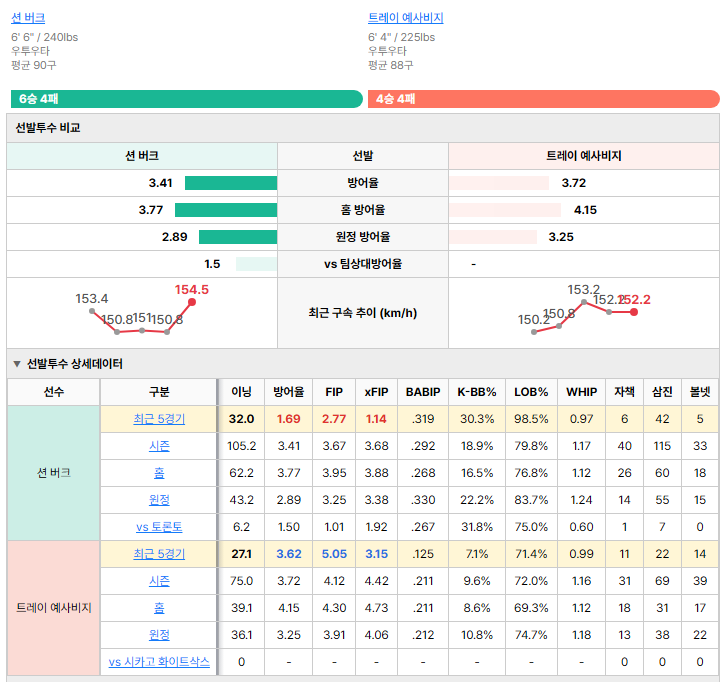726x682 pixels.
Task: Click 션 버크's 2.89 원정 방어율 bar
Action: coord(238,237)
